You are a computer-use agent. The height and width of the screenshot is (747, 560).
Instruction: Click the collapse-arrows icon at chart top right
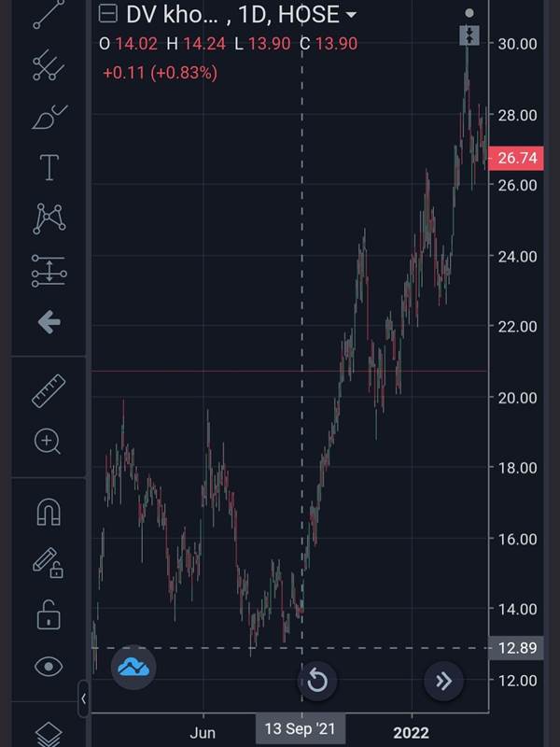point(469,35)
